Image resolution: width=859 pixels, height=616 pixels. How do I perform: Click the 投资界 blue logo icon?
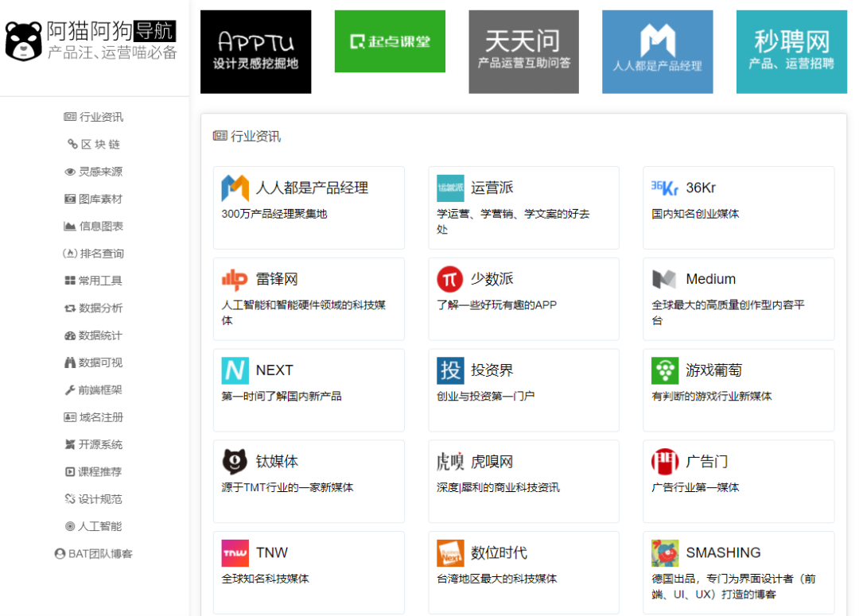tap(450, 370)
